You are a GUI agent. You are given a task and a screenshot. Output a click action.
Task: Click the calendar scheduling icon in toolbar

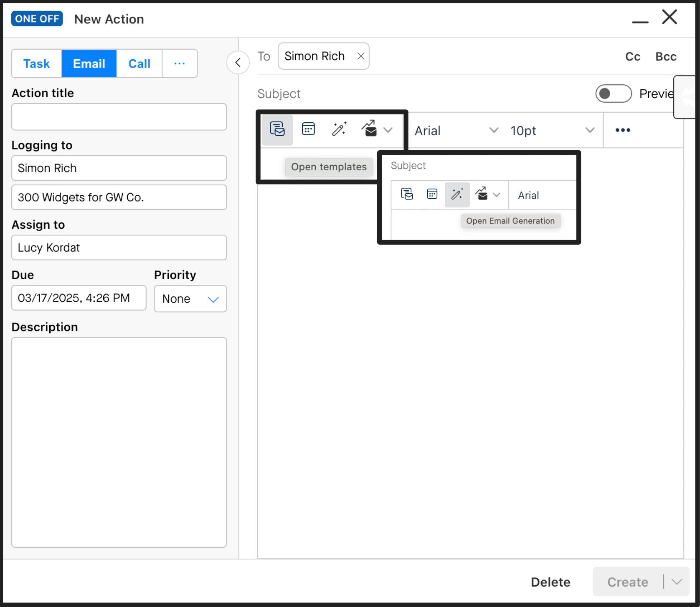(308, 129)
